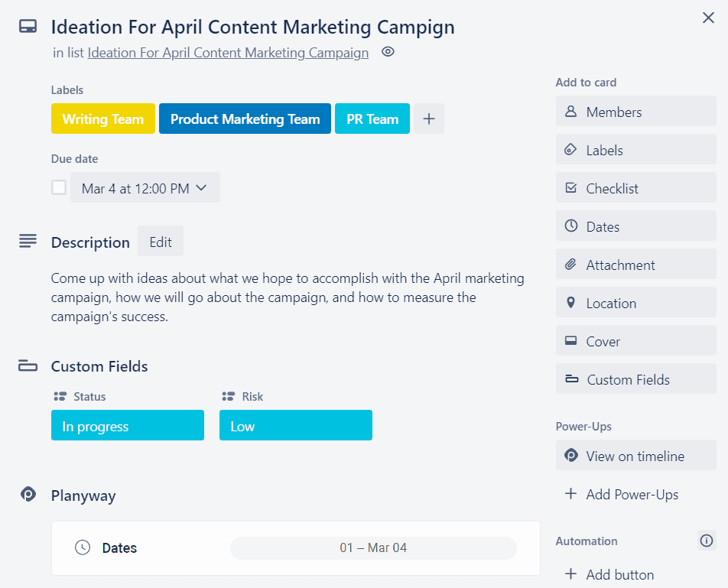The height and width of the screenshot is (588, 728).
Task: Open the Cover option
Action: click(635, 340)
